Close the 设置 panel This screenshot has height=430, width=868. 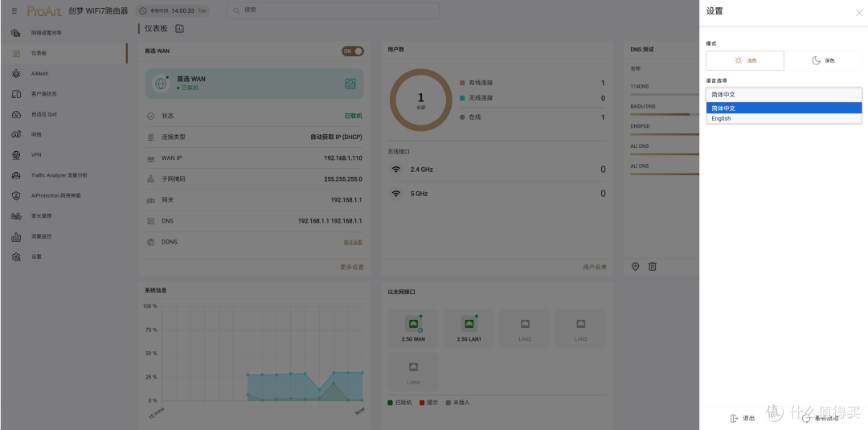[x=859, y=12]
